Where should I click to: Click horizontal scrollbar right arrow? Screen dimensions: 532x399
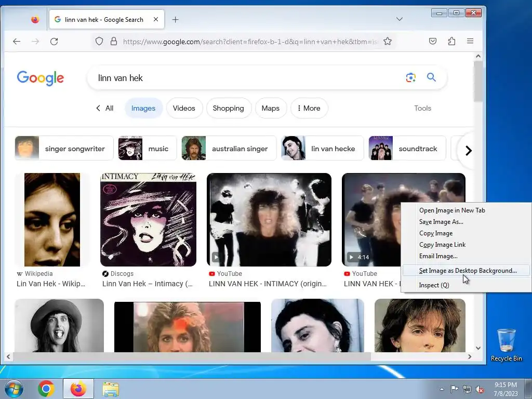pos(470,356)
